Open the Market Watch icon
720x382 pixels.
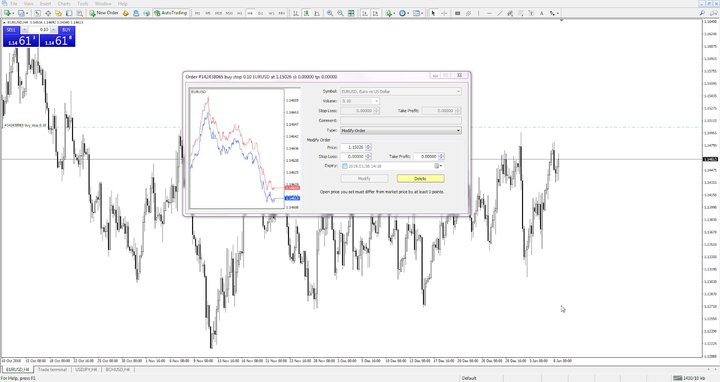coord(38,13)
